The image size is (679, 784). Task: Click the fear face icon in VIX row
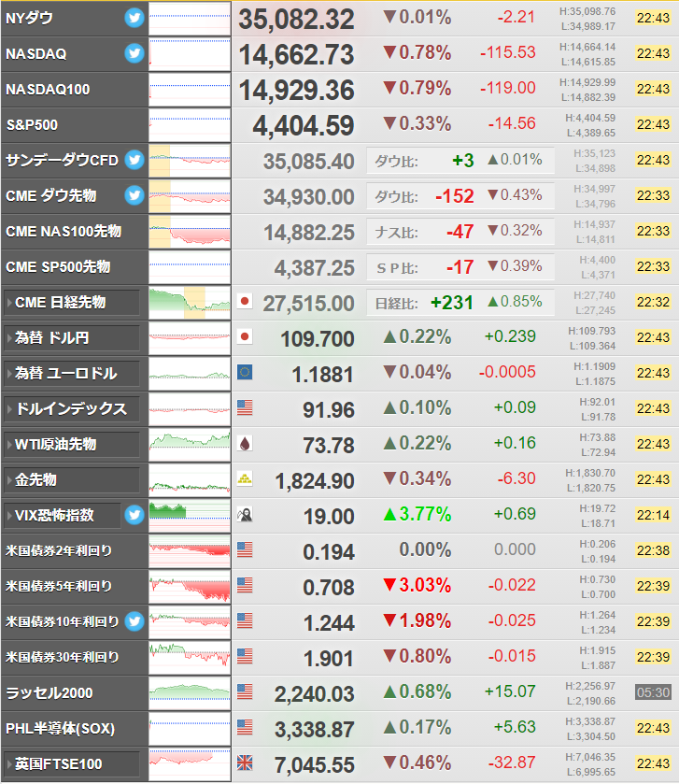tap(245, 515)
